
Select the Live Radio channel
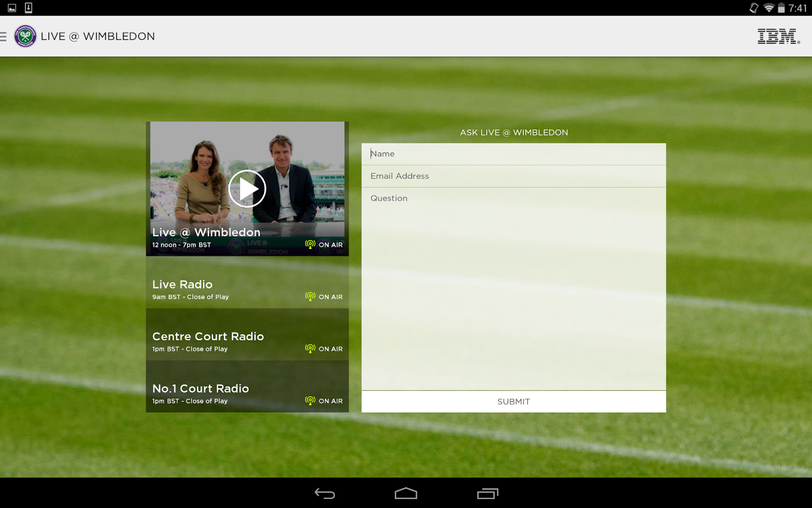click(248, 282)
